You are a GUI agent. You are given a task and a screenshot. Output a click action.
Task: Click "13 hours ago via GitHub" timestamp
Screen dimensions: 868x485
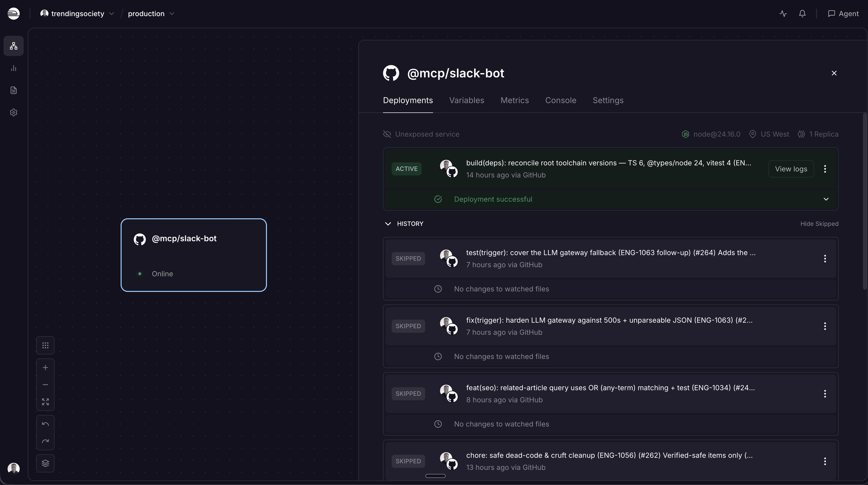pos(506,468)
